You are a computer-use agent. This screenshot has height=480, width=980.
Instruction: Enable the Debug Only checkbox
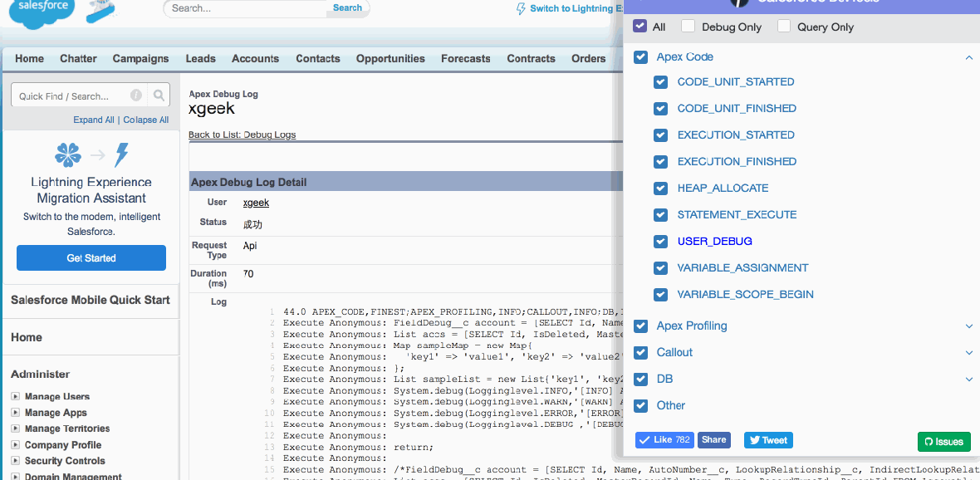(x=688, y=26)
